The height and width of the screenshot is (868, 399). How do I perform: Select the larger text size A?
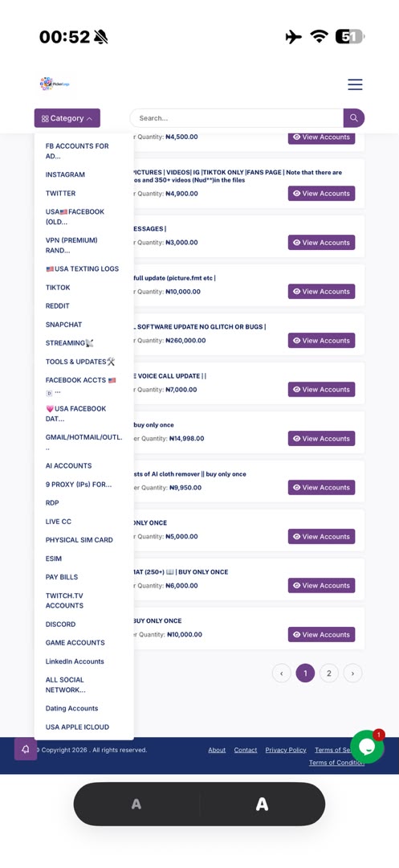pos(262,805)
